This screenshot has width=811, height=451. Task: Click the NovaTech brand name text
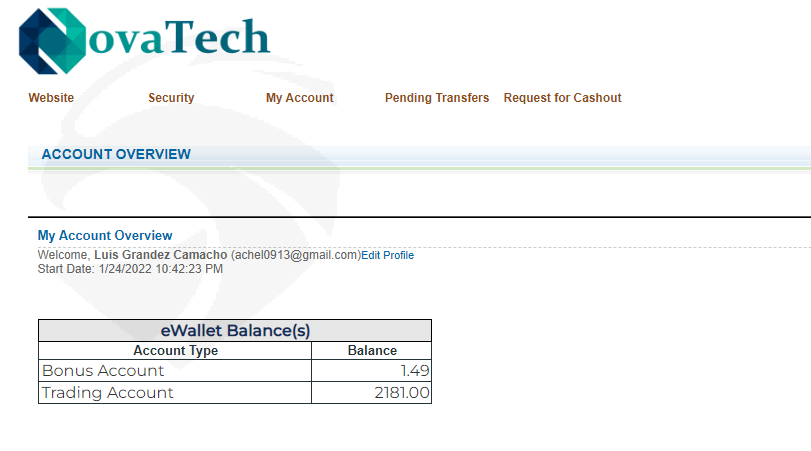tap(179, 37)
